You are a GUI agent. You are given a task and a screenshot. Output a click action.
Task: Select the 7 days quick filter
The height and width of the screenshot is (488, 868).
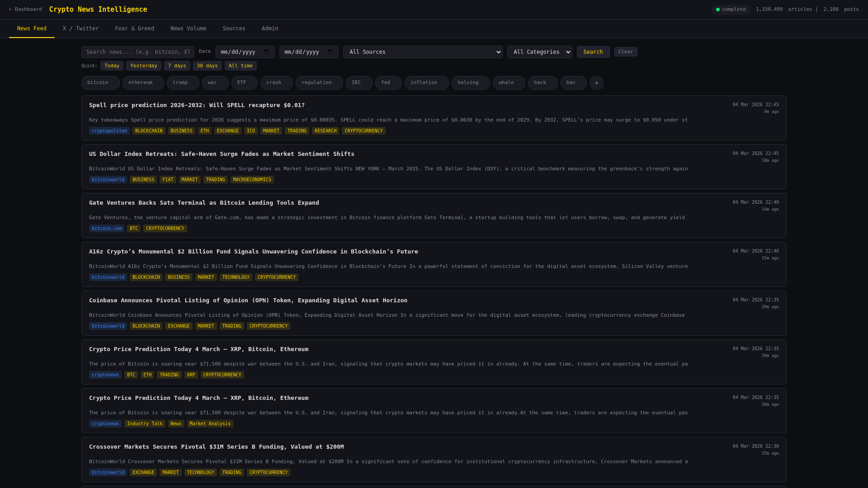tap(177, 66)
